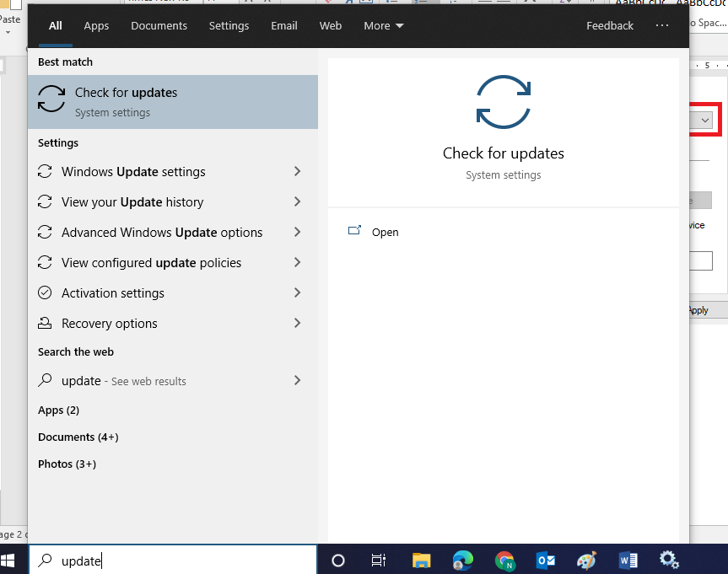Click the Task View icon
The height and width of the screenshot is (574, 728).
tap(379, 561)
